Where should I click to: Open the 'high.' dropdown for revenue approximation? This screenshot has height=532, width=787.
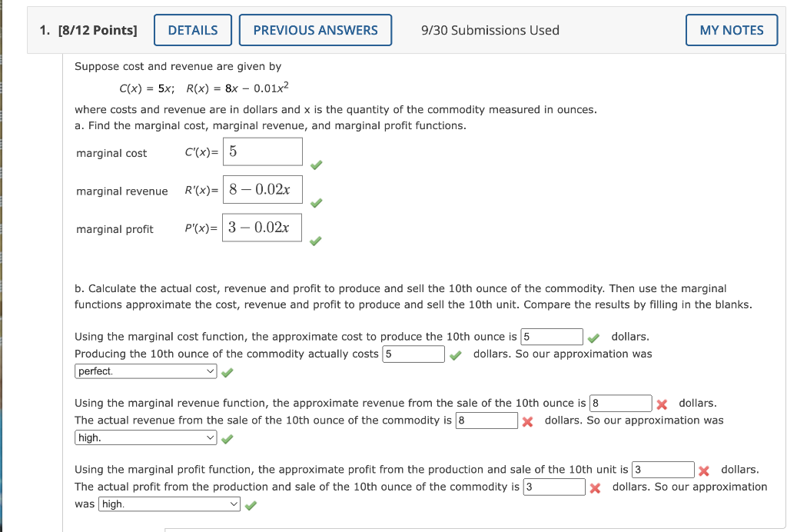[144, 438]
